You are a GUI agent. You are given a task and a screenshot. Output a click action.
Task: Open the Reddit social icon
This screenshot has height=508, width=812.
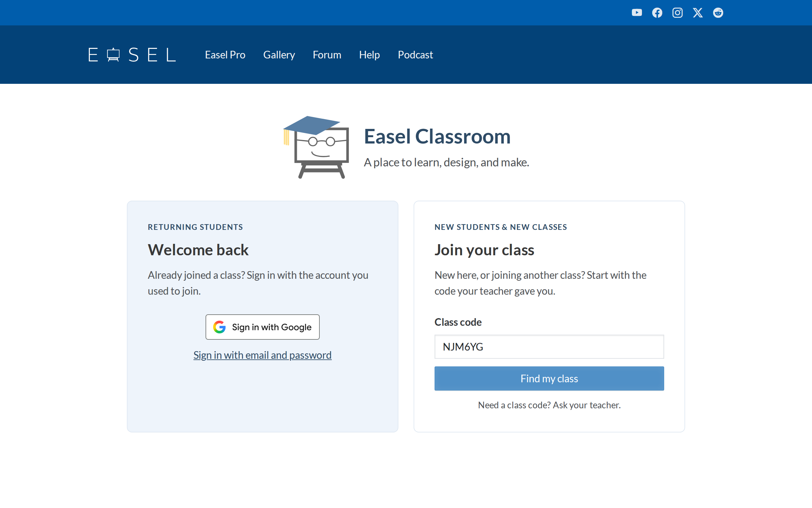pyautogui.click(x=718, y=13)
